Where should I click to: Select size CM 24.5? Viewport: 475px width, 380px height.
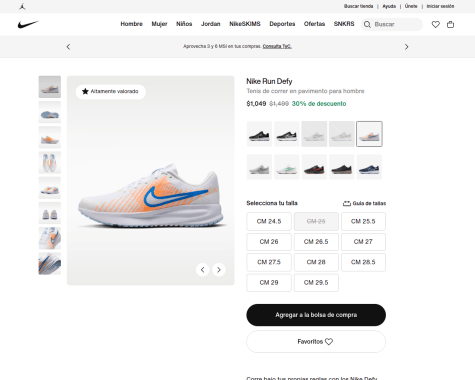pyautogui.click(x=269, y=221)
